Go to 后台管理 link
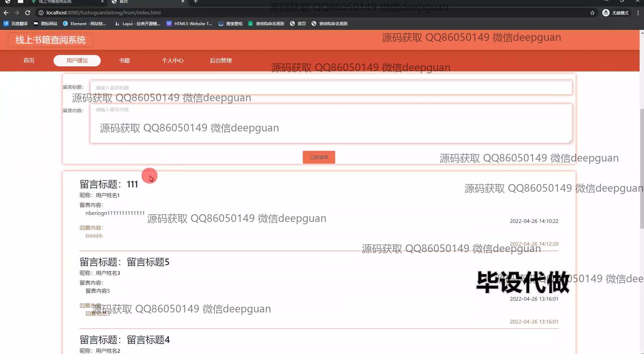The height and width of the screenshot is (354, 644). [x=221, y=60]
